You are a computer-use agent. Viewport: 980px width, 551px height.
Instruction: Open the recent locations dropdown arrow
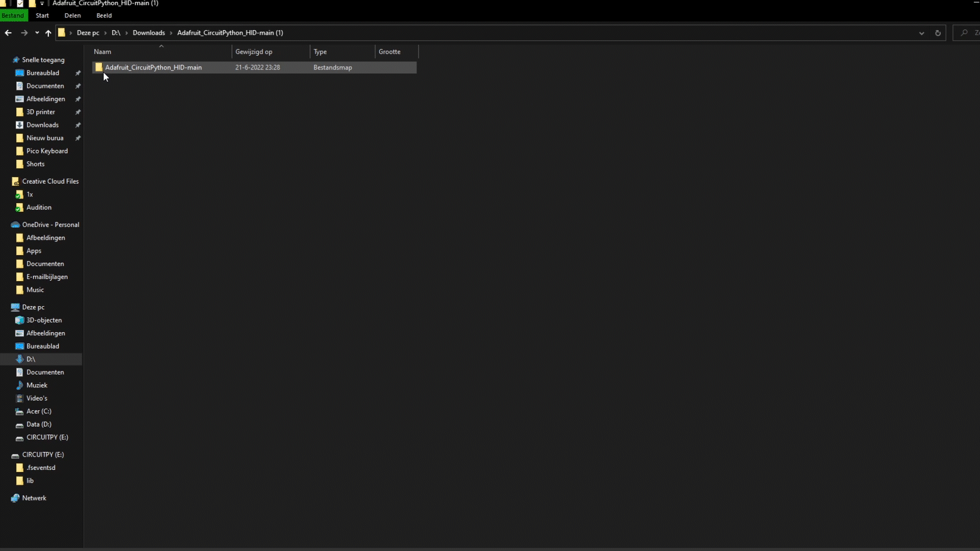coord(37,33)
